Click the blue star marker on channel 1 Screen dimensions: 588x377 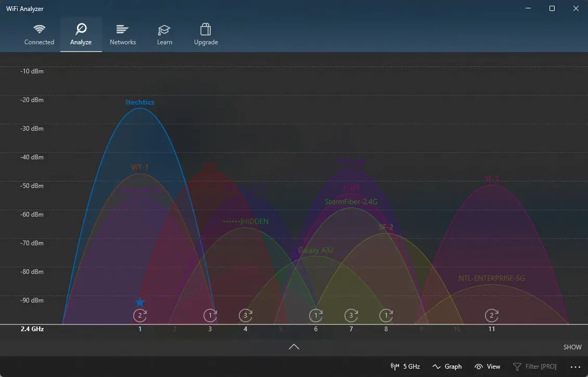tap(139, 301)
